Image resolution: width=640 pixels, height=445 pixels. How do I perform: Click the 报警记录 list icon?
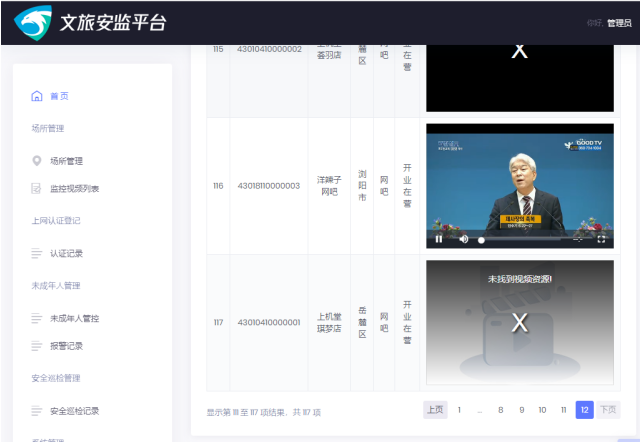click(x=36, y=346)
